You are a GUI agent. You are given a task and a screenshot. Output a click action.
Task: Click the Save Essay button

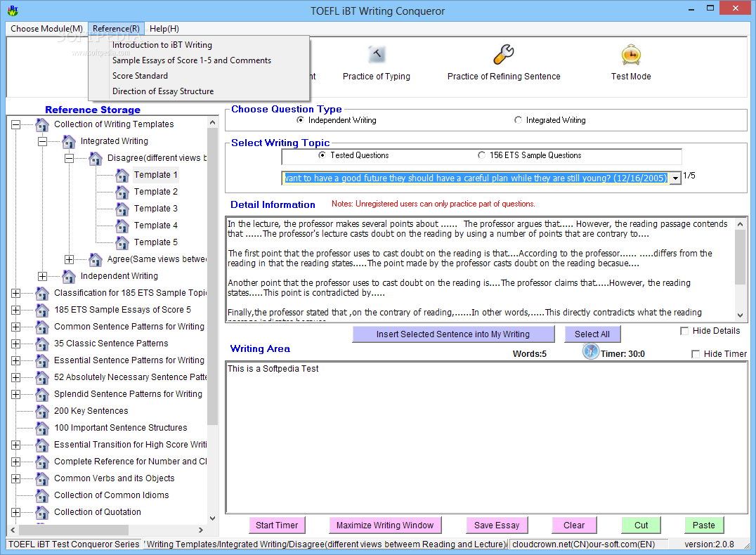497,525
